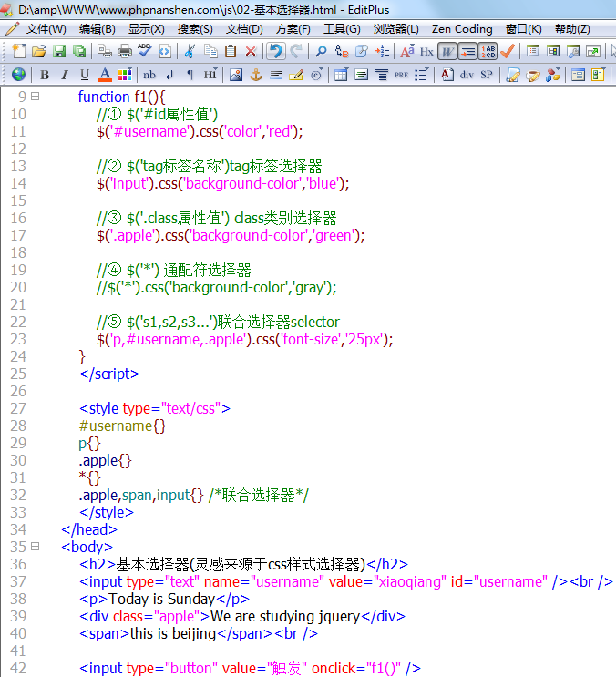Toggle the Word Wrap W button

click(447, 51)
